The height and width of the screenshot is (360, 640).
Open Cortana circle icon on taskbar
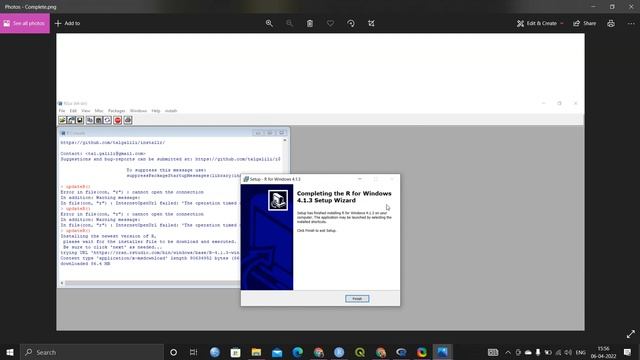click(173, 352)
